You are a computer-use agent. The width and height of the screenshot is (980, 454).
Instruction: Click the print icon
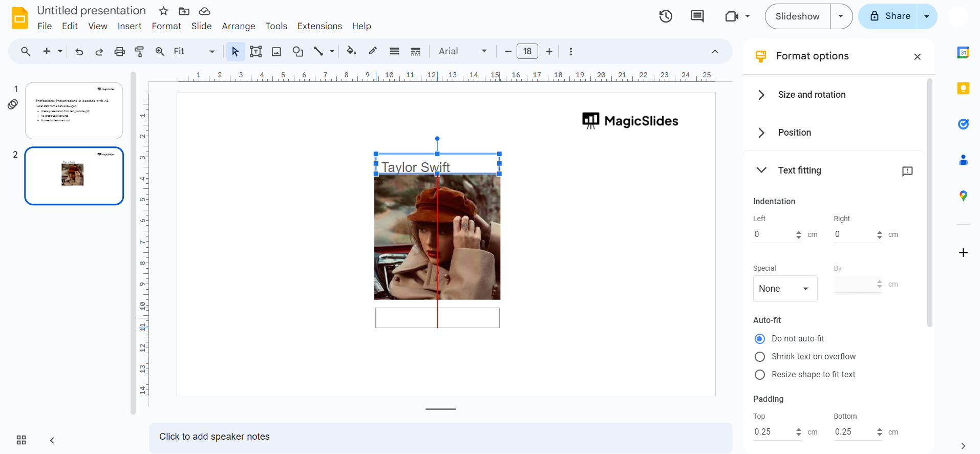(x=119, y=52)
